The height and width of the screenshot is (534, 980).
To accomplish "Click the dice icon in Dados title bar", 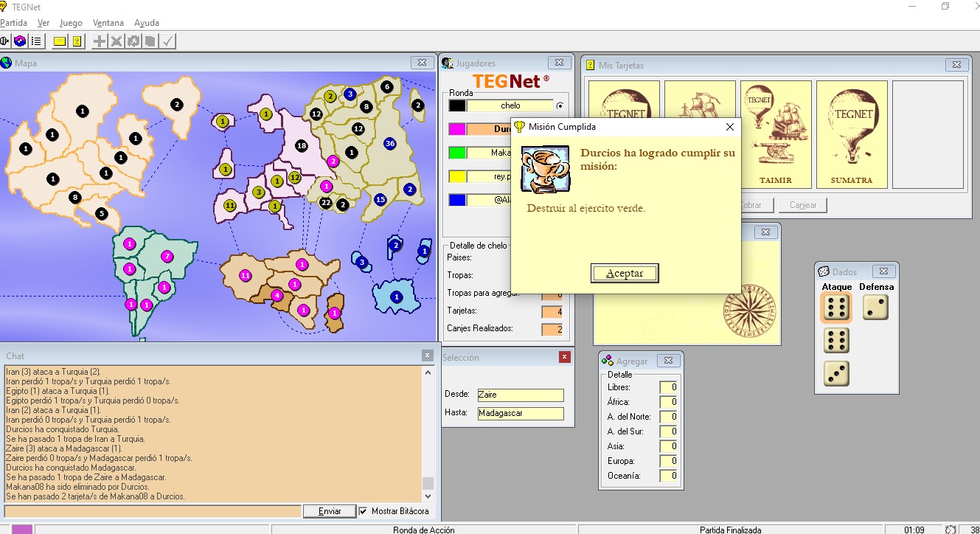I will click(824, 271).
